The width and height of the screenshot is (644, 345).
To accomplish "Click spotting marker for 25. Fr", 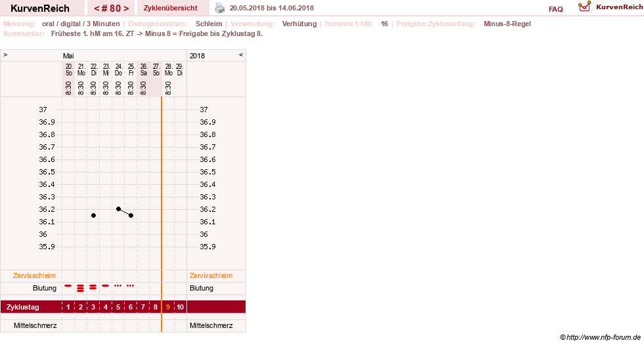I will point(130,285).
